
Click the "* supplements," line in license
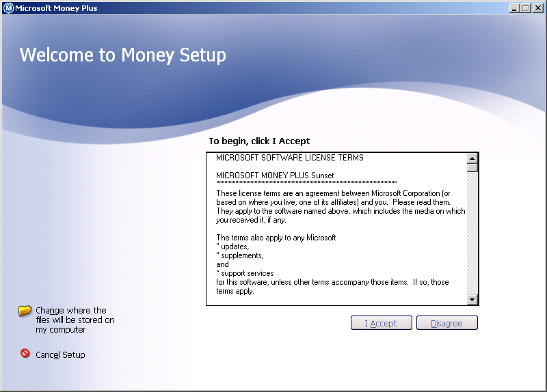(240, 256)
